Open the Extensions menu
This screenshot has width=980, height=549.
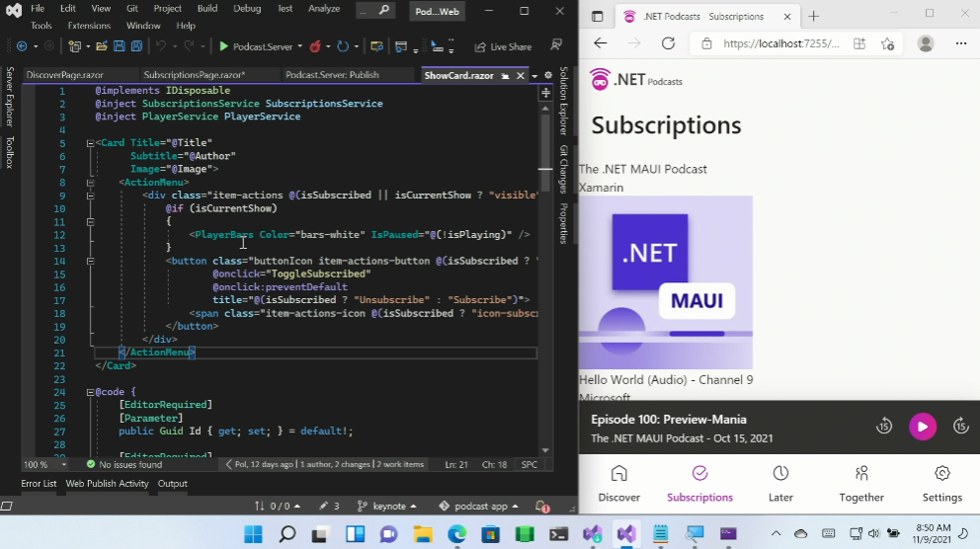(x=89, y=26)
